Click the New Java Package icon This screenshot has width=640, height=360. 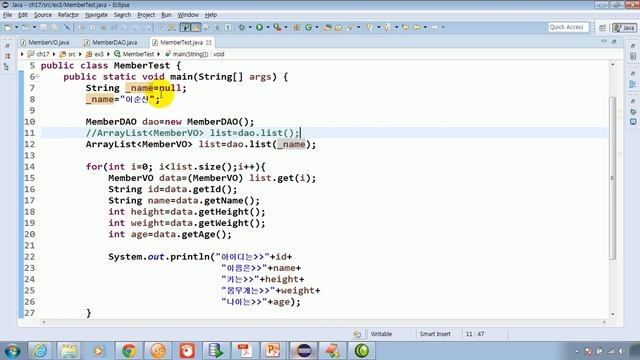[x=297, y=27]
